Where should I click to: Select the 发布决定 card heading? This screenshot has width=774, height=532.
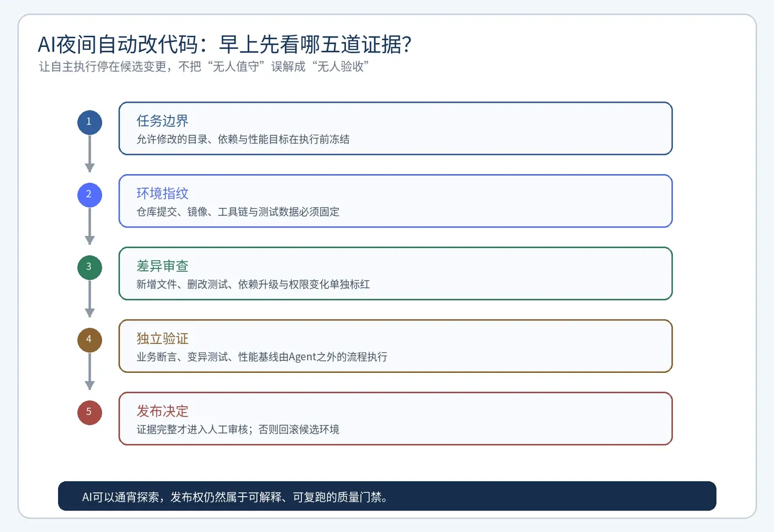(x=163, y=411)
